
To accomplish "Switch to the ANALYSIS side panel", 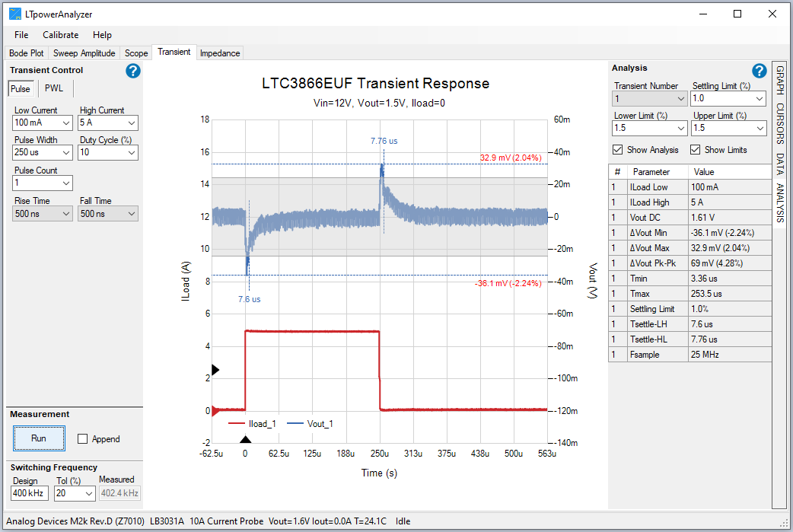I will click(779, 202).
